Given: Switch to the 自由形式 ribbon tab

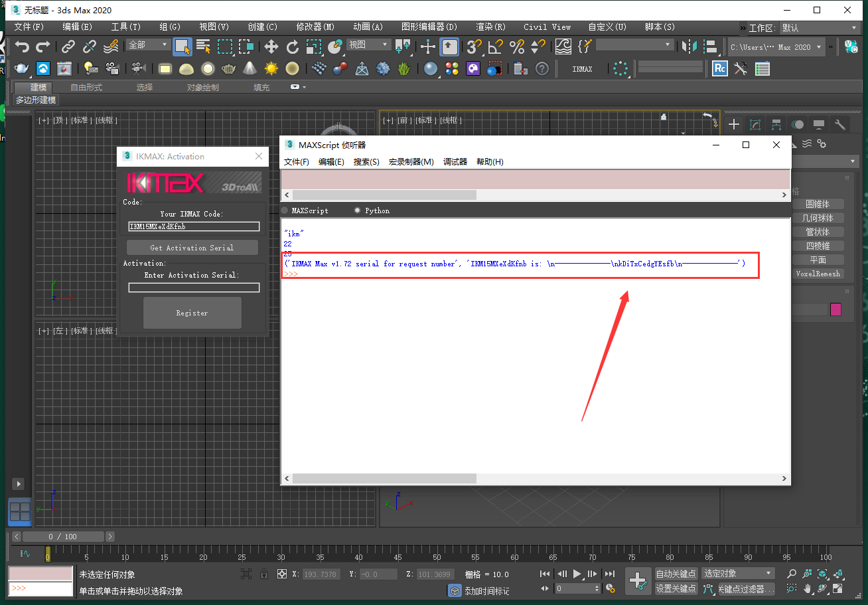Looking at the screenshot, I should [x=86, y=88].
